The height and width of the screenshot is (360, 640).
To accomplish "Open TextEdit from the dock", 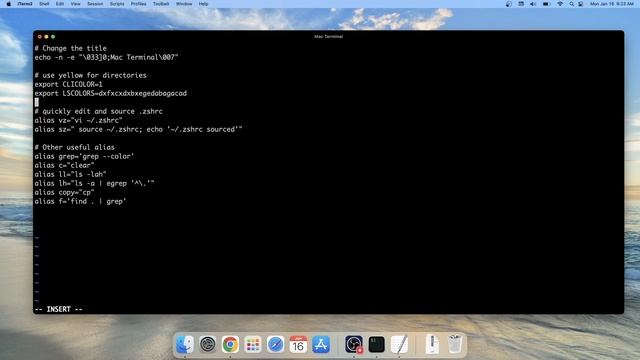I will pos(399,344).
